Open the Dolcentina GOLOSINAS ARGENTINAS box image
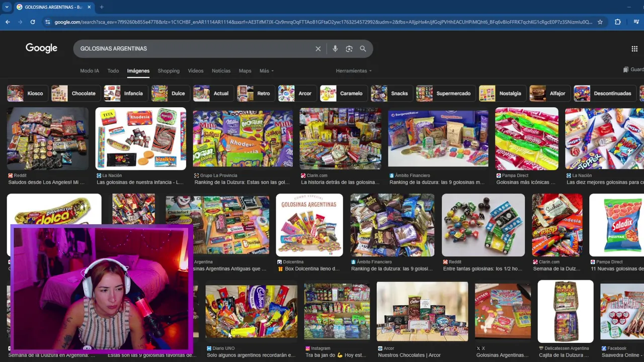The width and height of the screenshot is (644, 362). click(309, 225)
